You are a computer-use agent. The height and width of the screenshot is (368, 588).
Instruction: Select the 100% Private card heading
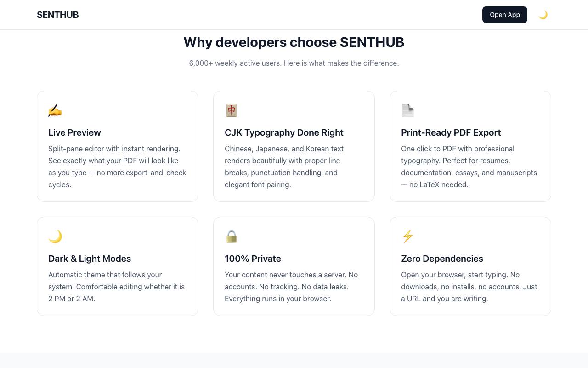[x=253, y=259]
